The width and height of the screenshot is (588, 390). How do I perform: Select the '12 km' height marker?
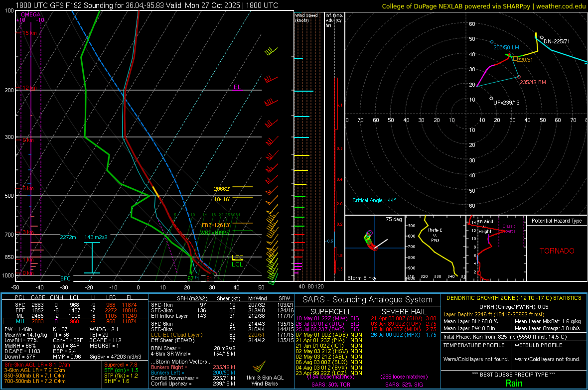29,88
